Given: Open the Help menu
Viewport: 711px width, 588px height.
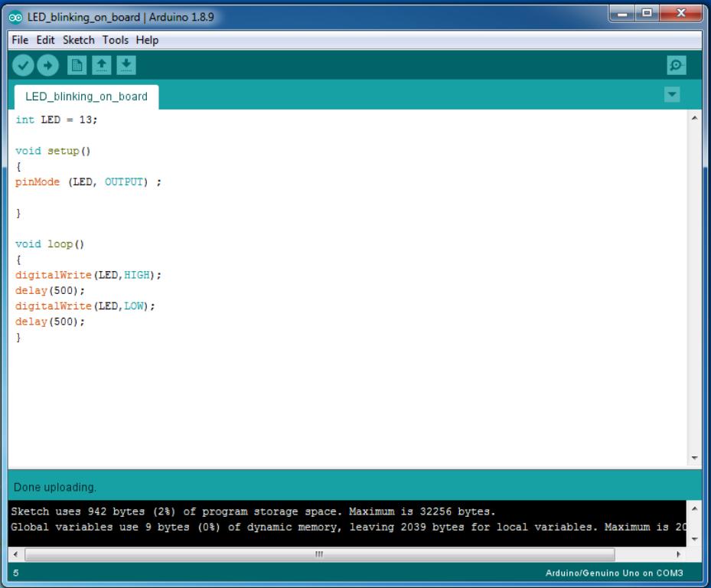Looking at the screenshot, I should click(148, 40).
